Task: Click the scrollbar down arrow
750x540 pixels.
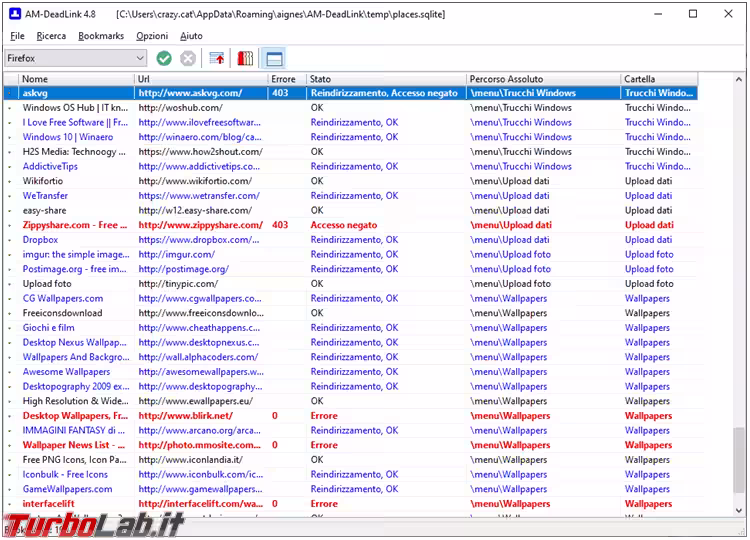Action: click(739, 510)
